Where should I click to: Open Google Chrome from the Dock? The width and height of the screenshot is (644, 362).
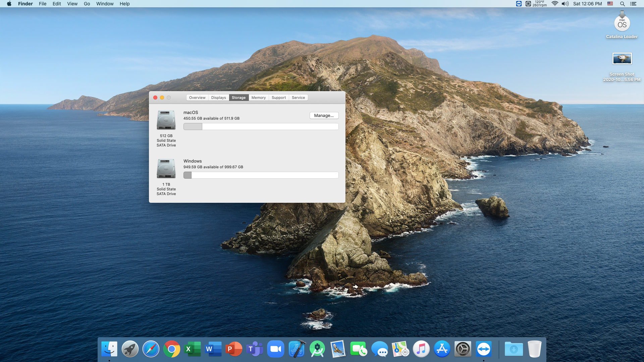tap(171, 349)
